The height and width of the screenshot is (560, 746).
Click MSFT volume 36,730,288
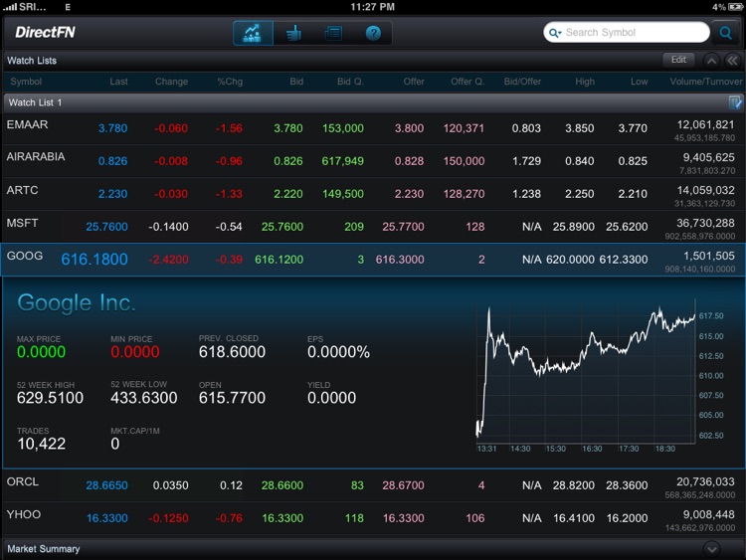(706, 223)
